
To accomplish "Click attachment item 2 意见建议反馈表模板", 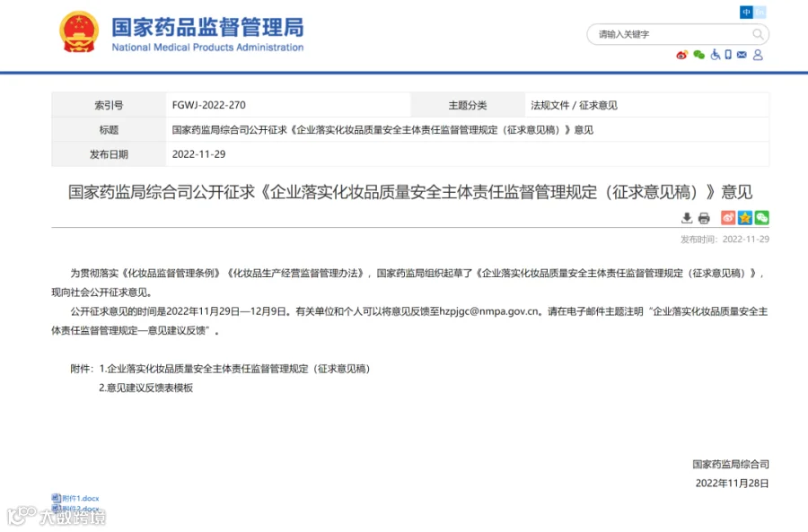I will 145,388.
